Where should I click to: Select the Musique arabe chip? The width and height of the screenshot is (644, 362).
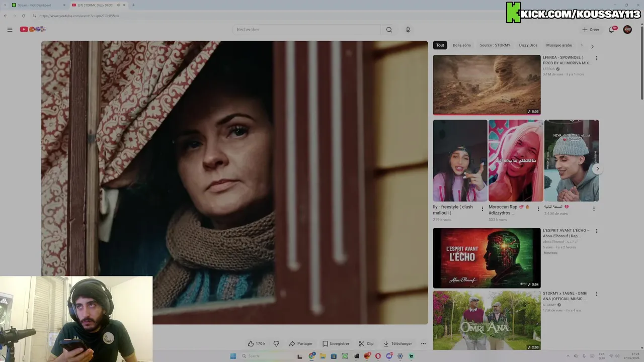(x=559, y=45)
